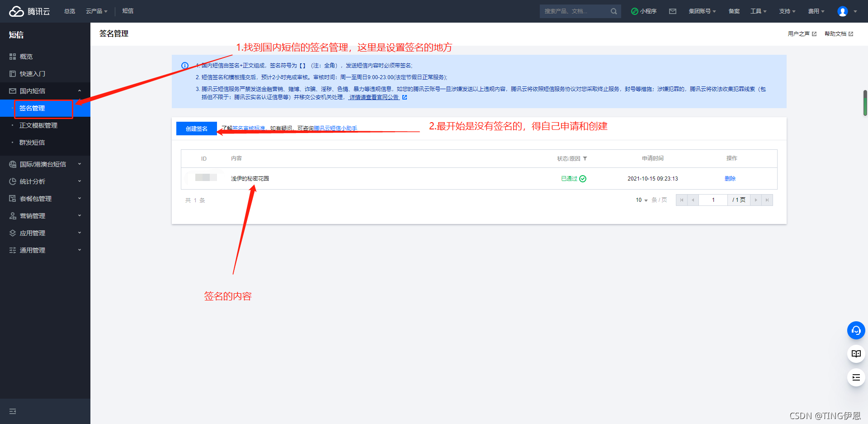Delete the 浅伊的秘密花园 signature
This screenshot has height=424, width=868.
(x=730, y=179)
